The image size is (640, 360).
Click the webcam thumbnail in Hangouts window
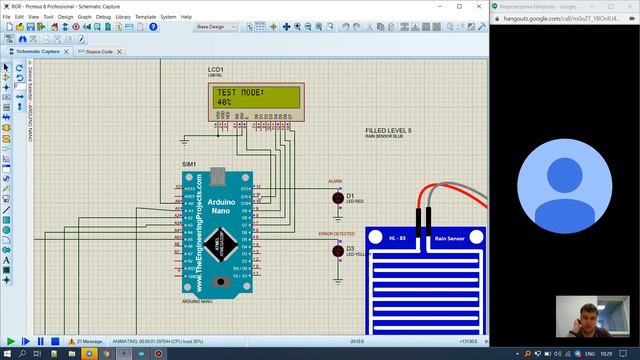pos(593,316)
